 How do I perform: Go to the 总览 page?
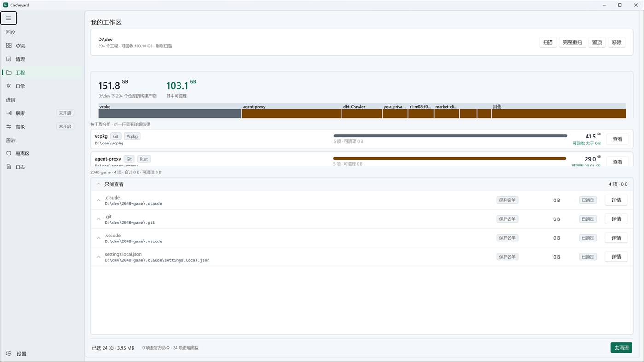tap(42, 46)
